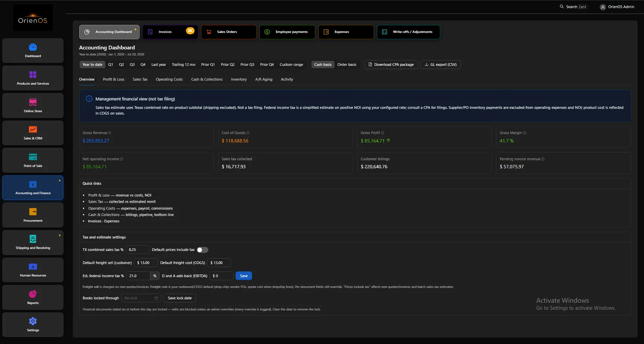The width and height of the screenshot is (644, 344).
Task: Select Q2 period filter
Action: pos(121,65)
